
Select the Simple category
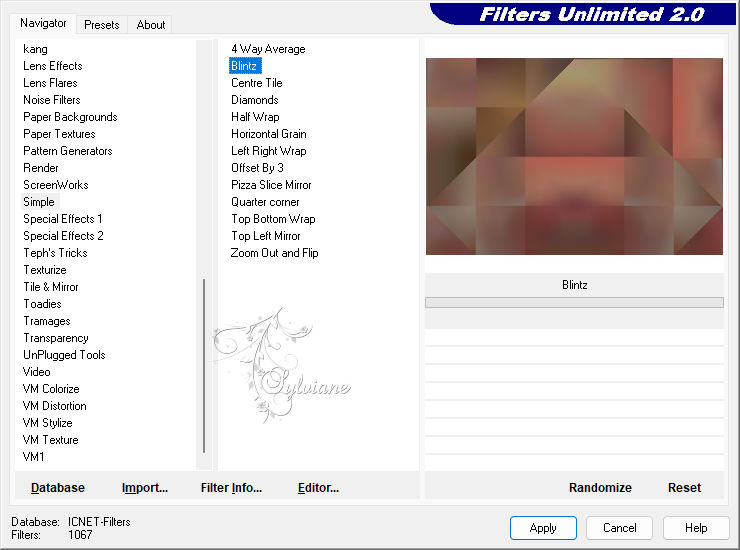coord(39,202)
